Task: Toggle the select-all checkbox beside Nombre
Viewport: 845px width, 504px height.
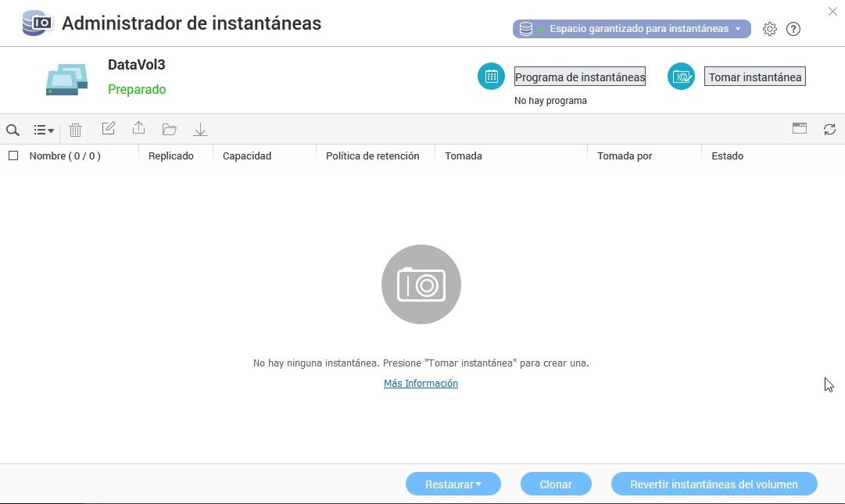Action: (x=13, y=155)
